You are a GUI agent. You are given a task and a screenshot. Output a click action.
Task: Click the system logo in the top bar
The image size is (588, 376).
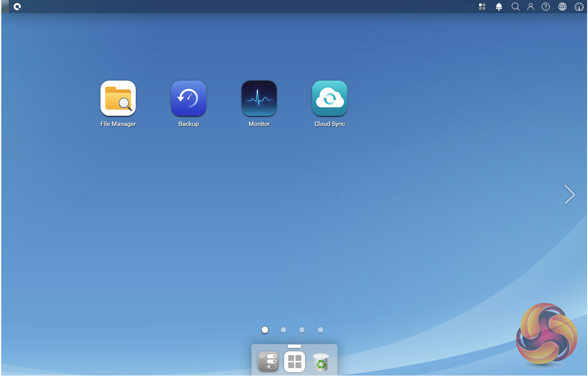click(17, 7)
